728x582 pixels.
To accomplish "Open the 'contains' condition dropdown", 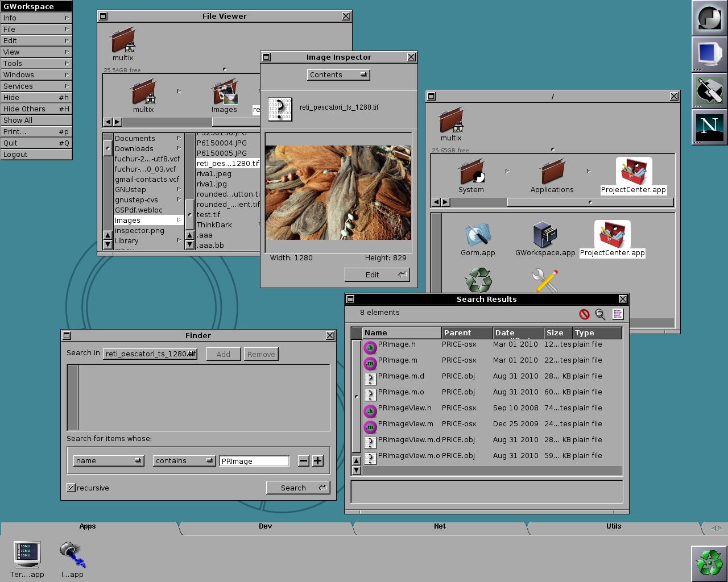I will [184, 461].
